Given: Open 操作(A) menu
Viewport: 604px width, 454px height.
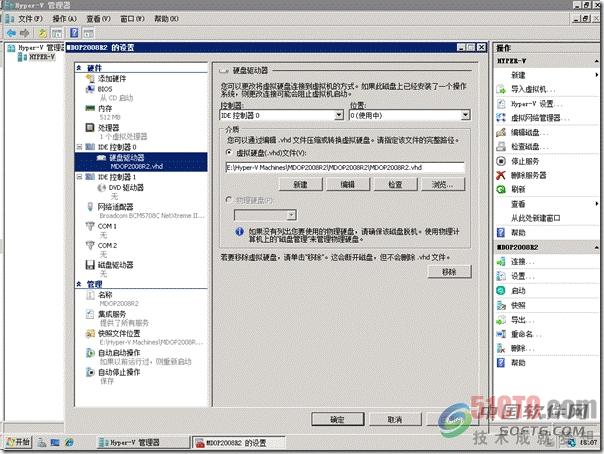Looking at the screenshot, I should tap(64, 18).
